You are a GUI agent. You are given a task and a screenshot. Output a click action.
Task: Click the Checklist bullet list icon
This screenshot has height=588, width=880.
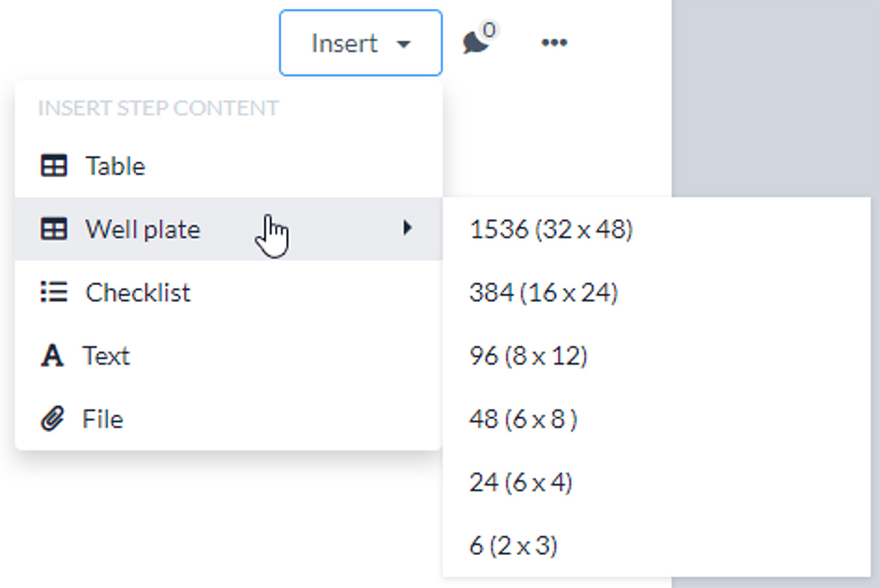[x=54, y=293]
